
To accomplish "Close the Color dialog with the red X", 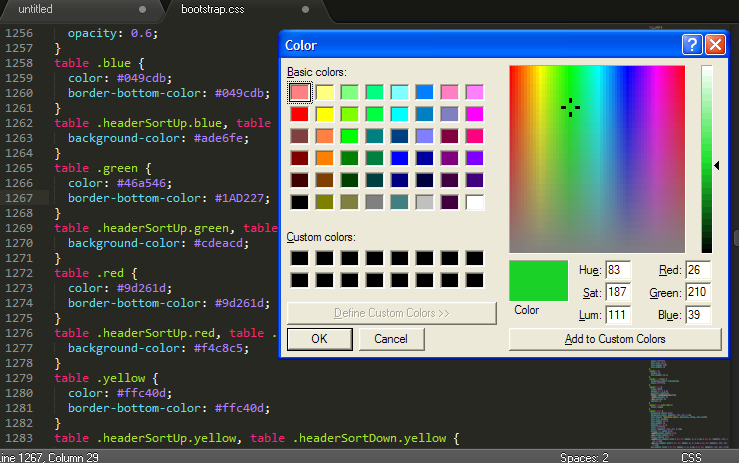I will click(x=715, y=45).
